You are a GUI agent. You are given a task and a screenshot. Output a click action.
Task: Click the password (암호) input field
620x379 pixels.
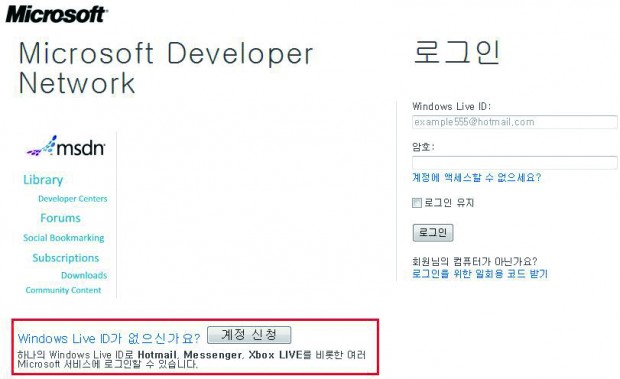tap(514, 162)
